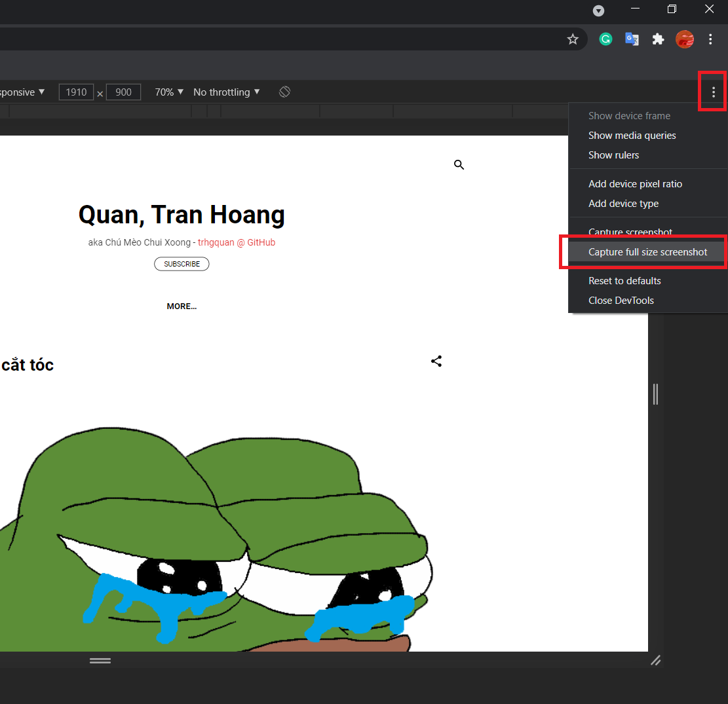Open the Extensions puzzle menu

[658, 39]
